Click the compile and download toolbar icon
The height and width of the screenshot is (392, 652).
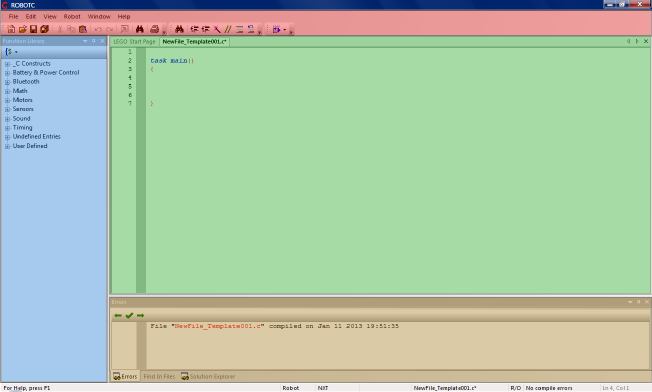tap(276, 29)
